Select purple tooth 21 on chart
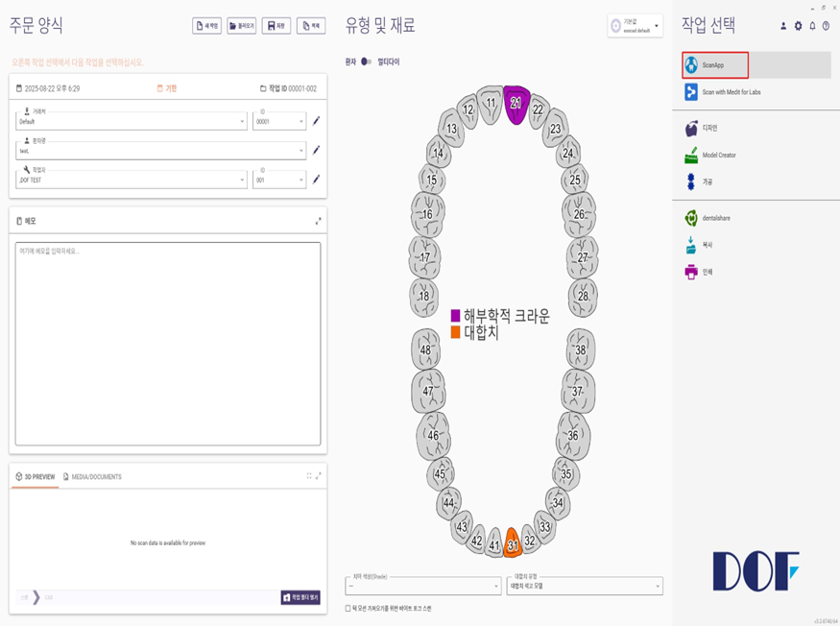Image resolution: width=840 pixels, height=626 pixels. click(x=516, y=105)
